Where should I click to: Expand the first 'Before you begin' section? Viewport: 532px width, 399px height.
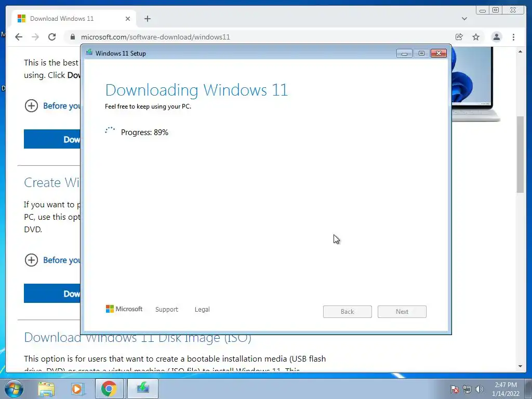click(x=52, y=106)
